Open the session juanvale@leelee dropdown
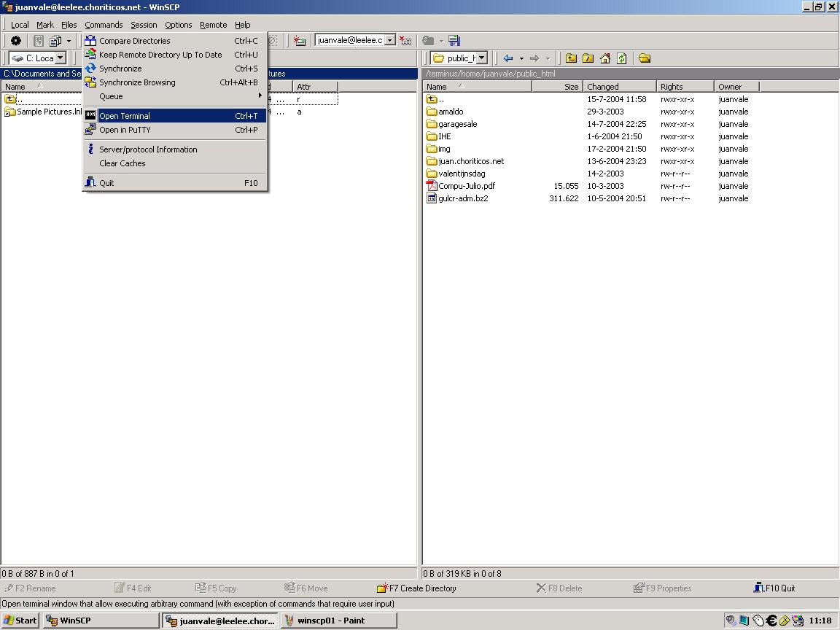 (x=391, y=40)
